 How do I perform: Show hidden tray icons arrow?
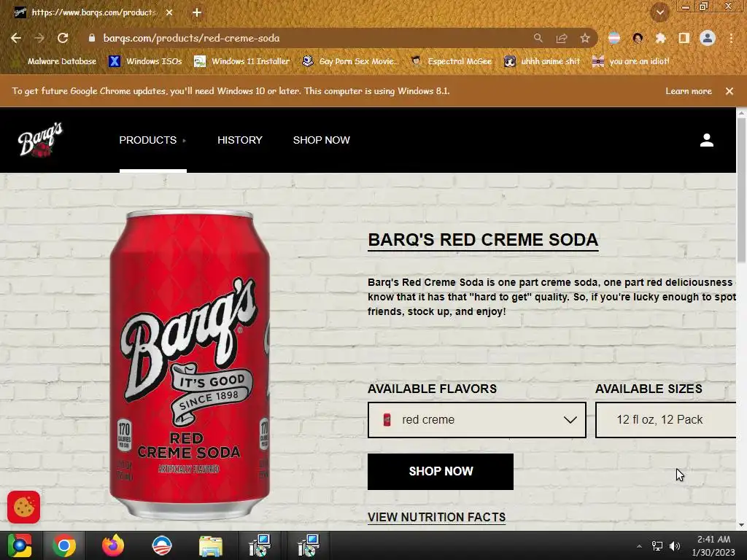[x=639, y=546]
